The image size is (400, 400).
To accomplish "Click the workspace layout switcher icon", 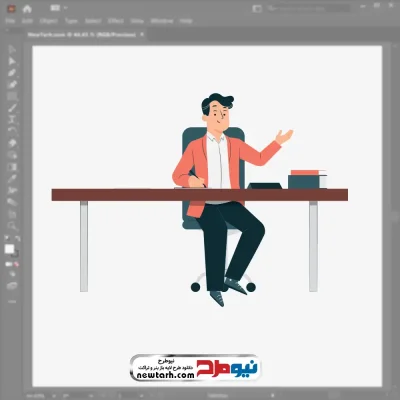I will 55,8.
